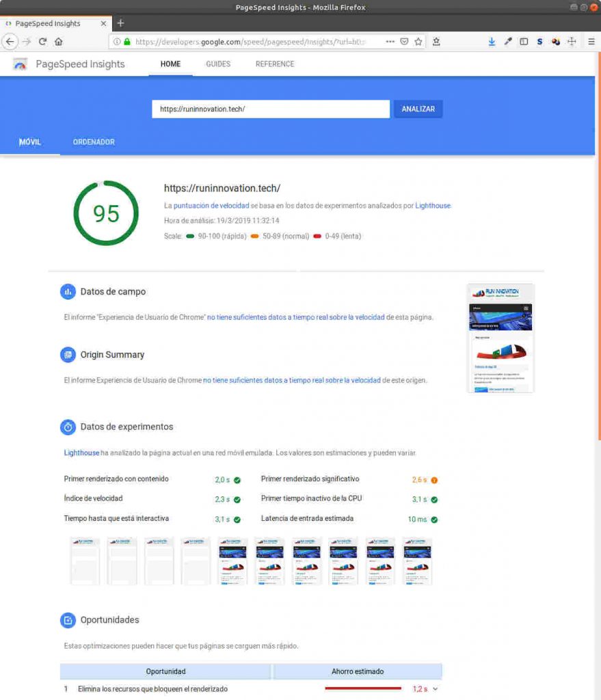The width and height of the screenshot is (601, 700).
Task: Close the PageSpeed Insights tab
Action: coord(104,23)
